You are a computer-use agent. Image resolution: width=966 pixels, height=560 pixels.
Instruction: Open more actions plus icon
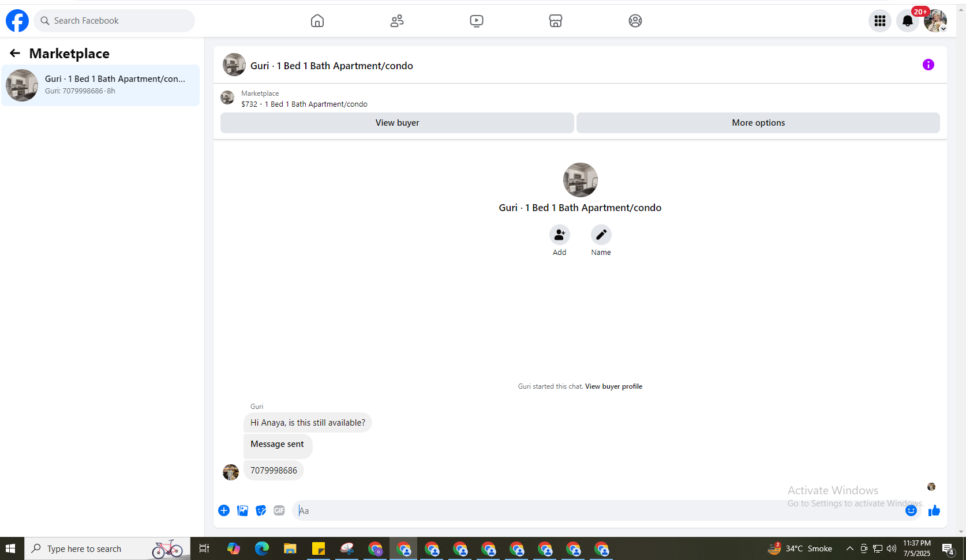coord(224,510)
